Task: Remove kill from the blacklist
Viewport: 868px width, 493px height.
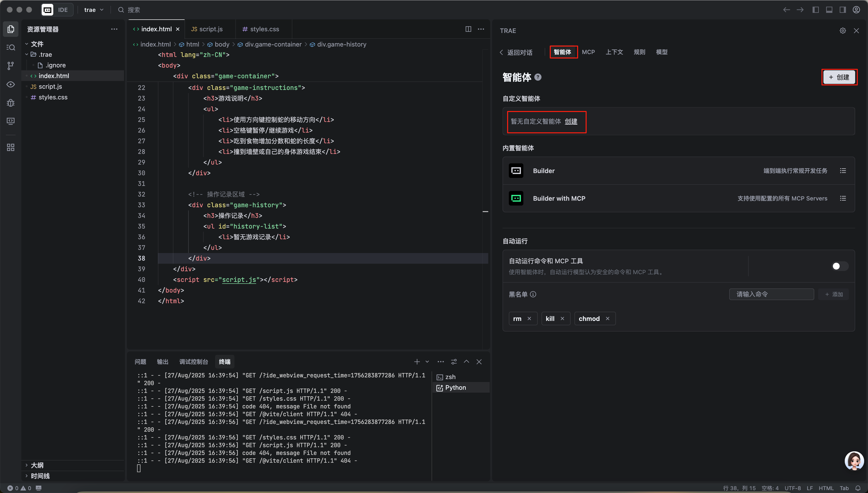Action: click(562, 319)
